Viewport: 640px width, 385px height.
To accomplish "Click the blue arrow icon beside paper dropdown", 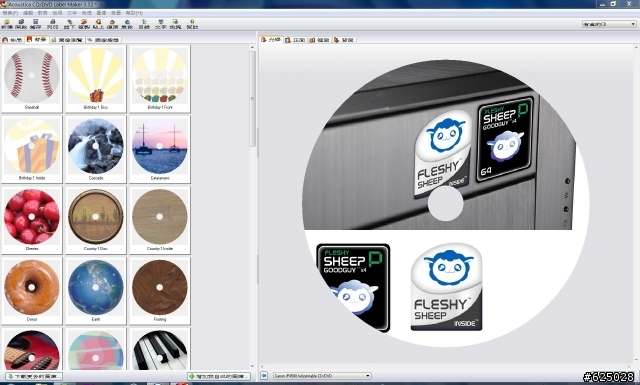I will pyautogui.click(x=264, y=376).
